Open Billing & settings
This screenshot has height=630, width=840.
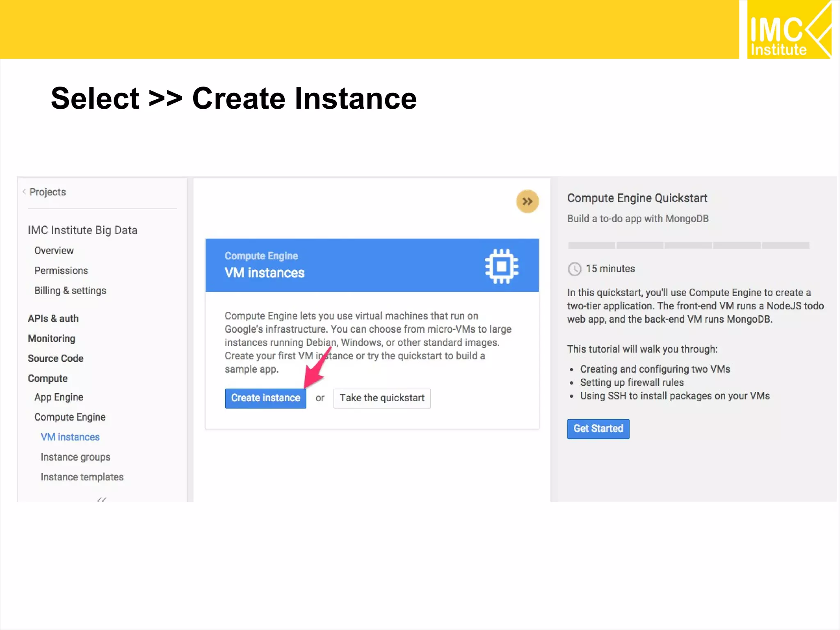pos(70,290)
